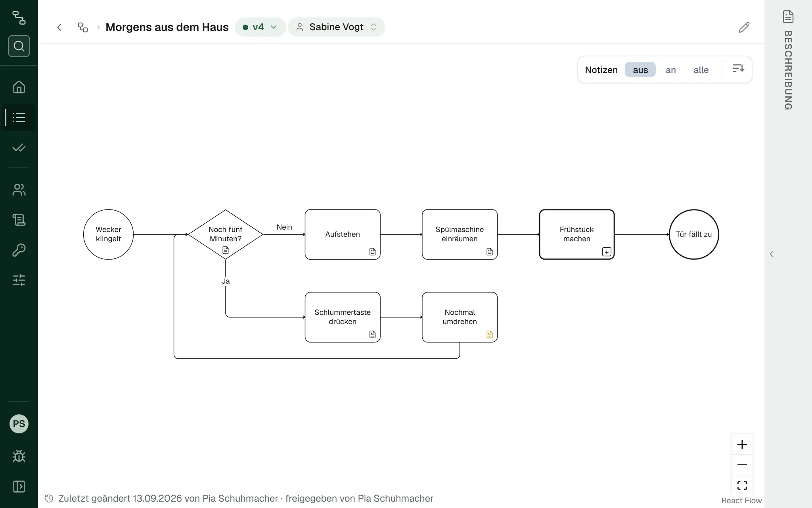Toggle the sidebar panel icon
The height and width of the screenshot is (508, 812).
[19, 487]
